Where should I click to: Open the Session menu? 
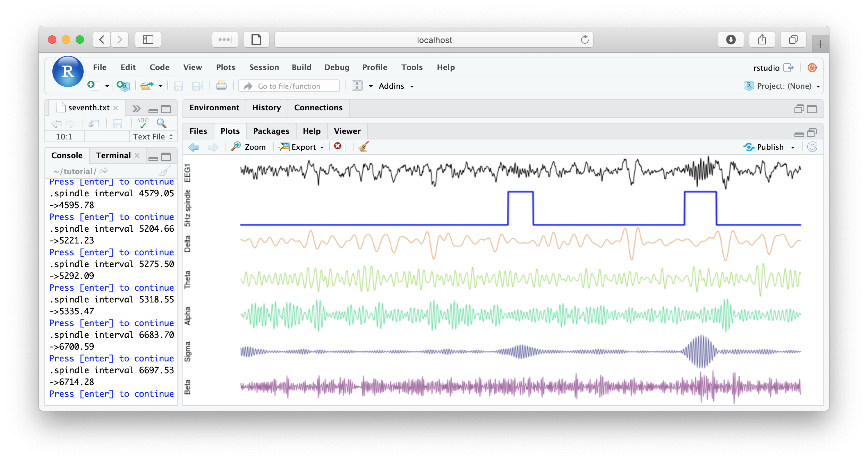pos(264,67)
